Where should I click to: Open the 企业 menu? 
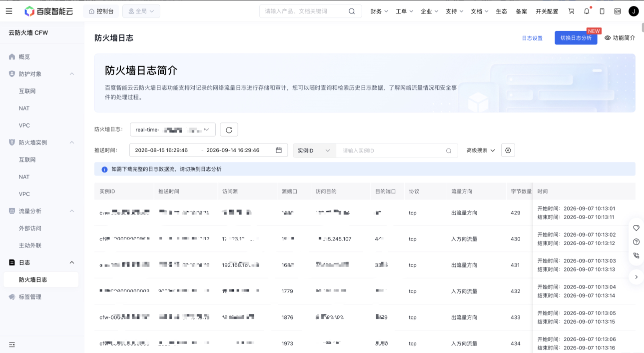[x=429, y=11]
